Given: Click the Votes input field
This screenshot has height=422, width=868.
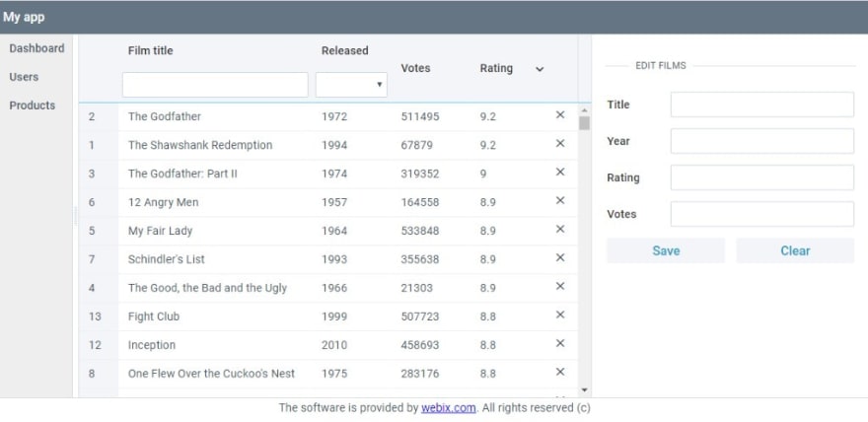Looking at the screenshot, I should click(x=761, y=214).
